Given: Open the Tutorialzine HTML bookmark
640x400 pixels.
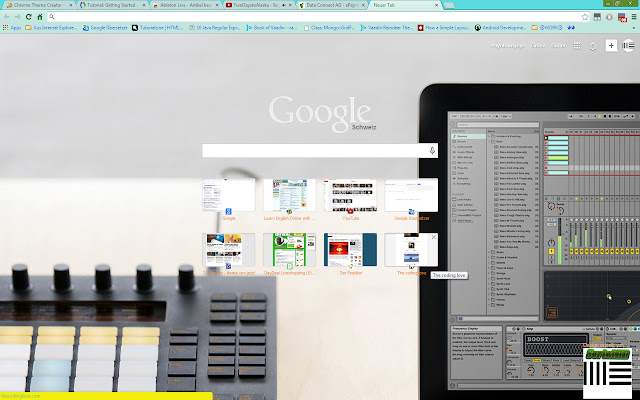Looking at the screenshot, I should (158, 28).
